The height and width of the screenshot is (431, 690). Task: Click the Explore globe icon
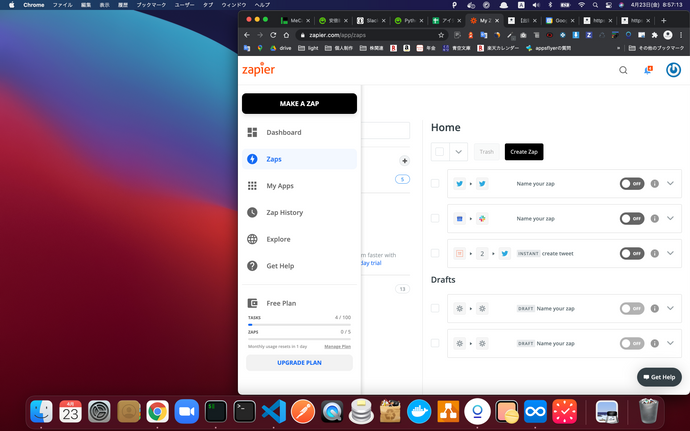click(x=252, y=239)
